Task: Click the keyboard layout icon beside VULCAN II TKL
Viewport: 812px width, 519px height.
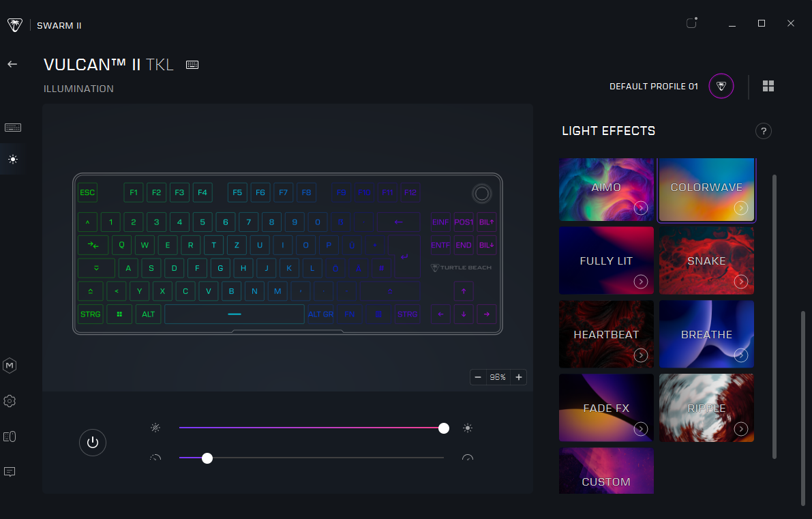Action: coord(192,64)
